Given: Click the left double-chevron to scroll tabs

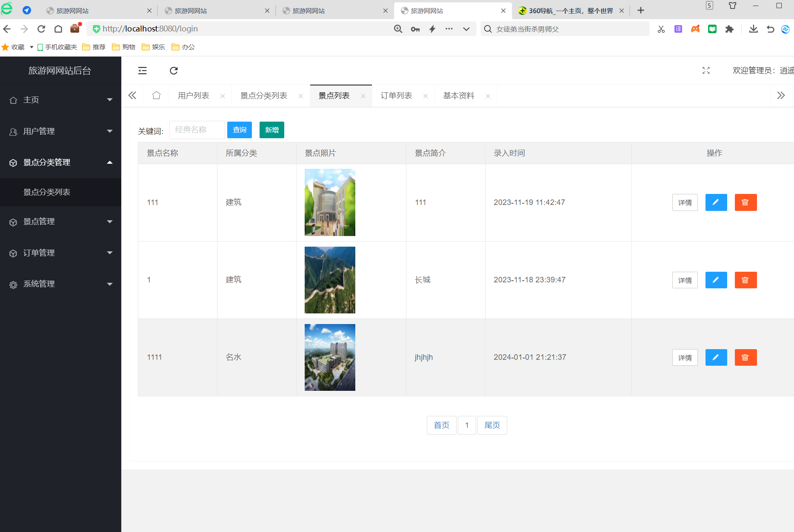Looking at the screenshot, I should [x=132, y=95].
